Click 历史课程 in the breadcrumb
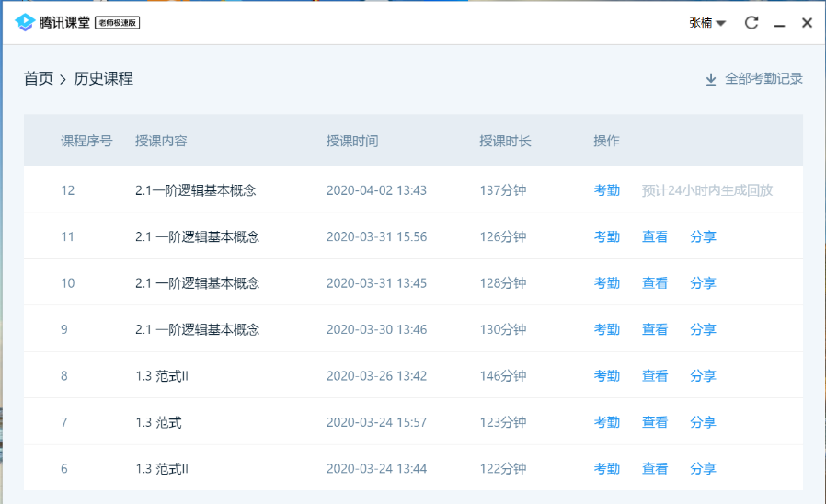 pyautogui.click(x=102, y=79)
